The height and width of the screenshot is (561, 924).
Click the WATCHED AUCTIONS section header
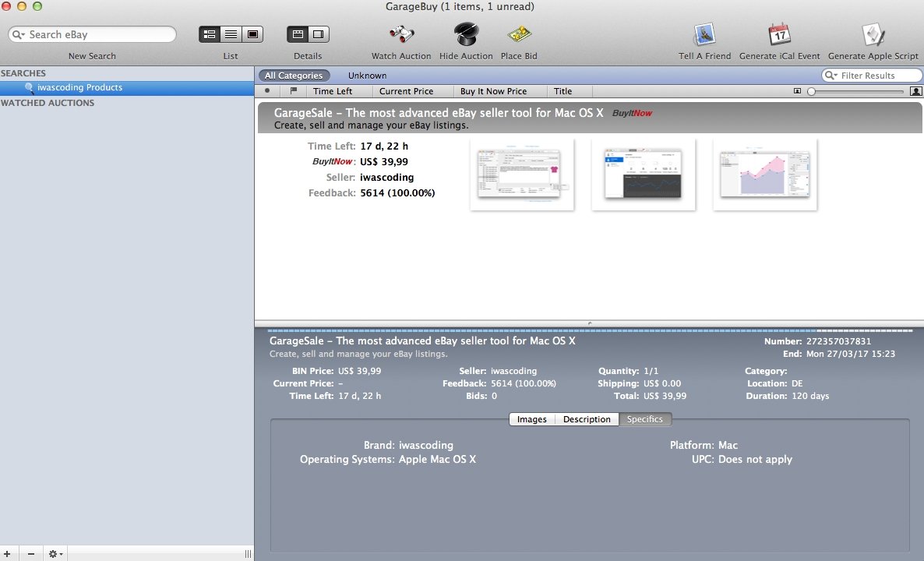[x=48, y=103]
